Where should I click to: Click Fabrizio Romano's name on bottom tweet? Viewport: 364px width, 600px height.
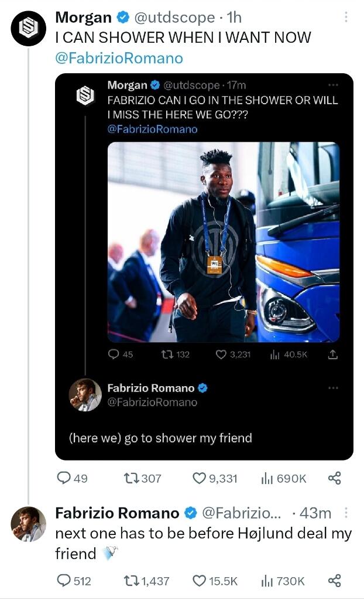click(x=117, y=513)
